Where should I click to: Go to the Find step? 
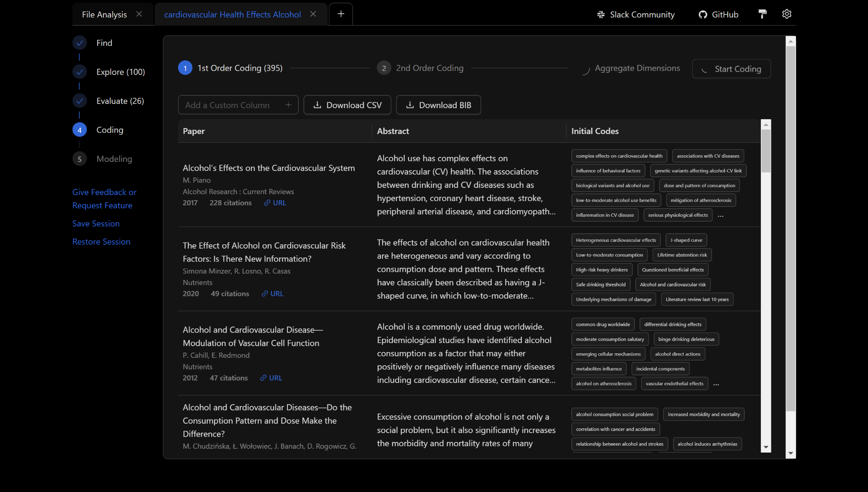tap(104, 43)
